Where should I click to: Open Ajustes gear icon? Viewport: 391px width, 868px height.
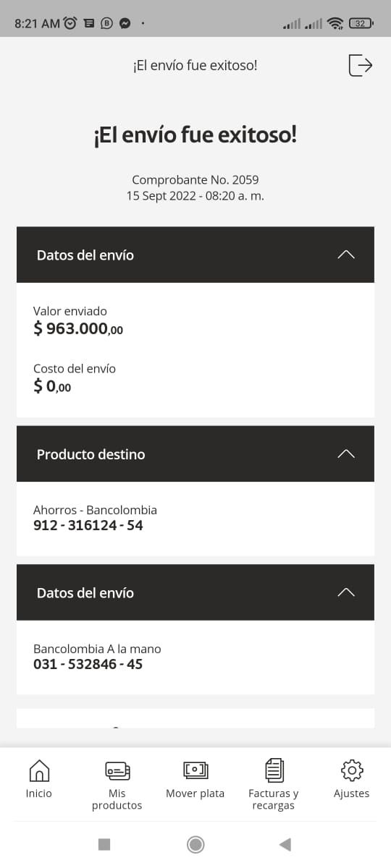(x=352, y=771)
